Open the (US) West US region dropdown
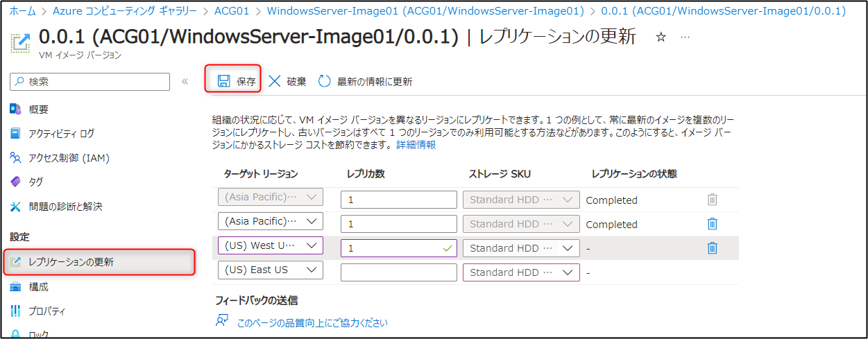This screenshot has width=868, height=339. click(x=271, y=246)
